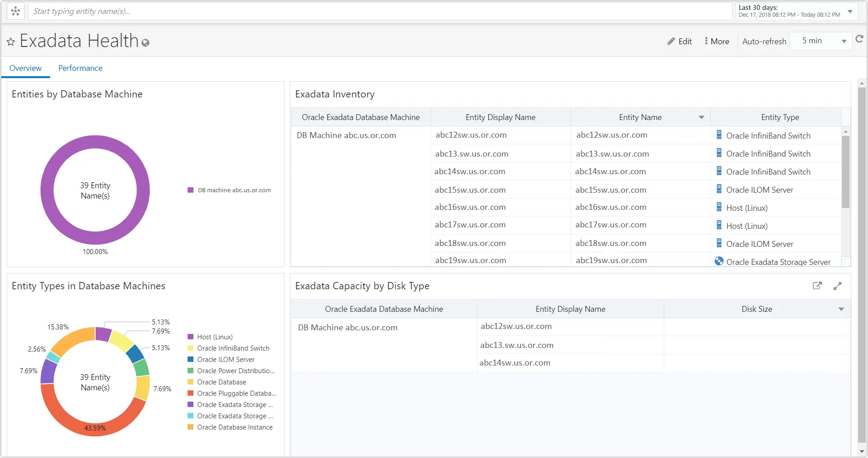The width and height of the screenshot is (868, 458).
Task: Click the page scrollbar up arrow
Action: coord(862,83)
